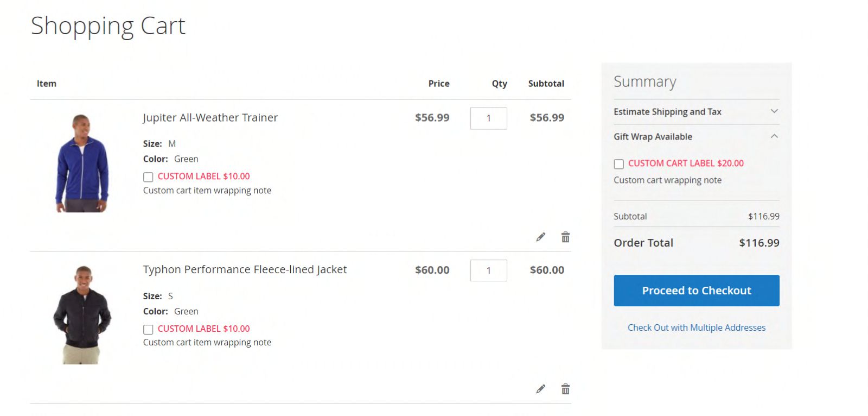Edit the Jupiter All-Weather Trainer item
868x416 pixels.
[x=540, y=237]
